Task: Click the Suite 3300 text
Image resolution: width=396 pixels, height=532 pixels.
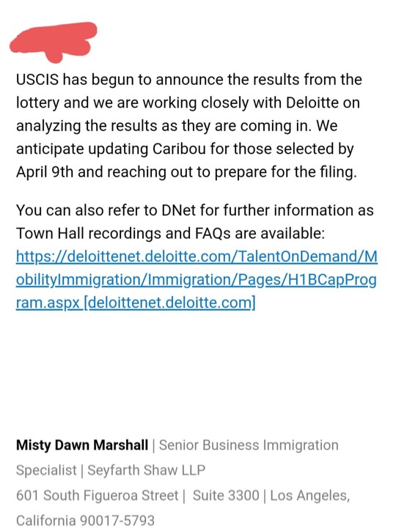Action: [226, 495]
